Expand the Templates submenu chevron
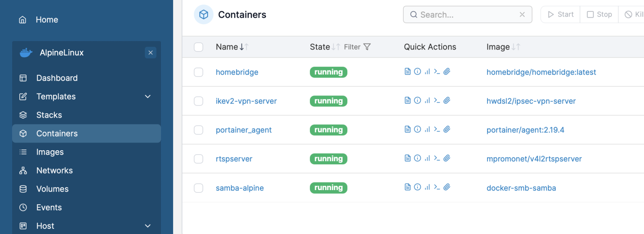The image size is (644, 234). (x=148, y=97)
